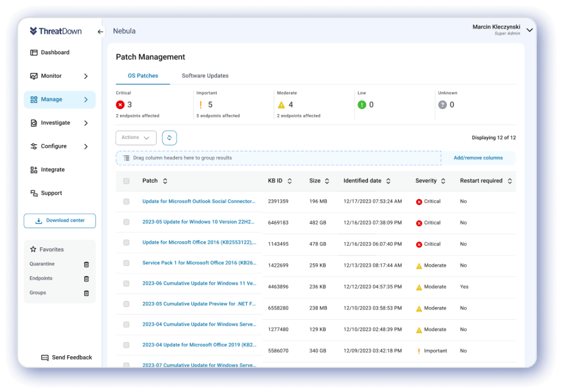Open 2023-06 Cumulative Update for Windows 11 patch
561x392 pixels.
(x=199, y=283)
